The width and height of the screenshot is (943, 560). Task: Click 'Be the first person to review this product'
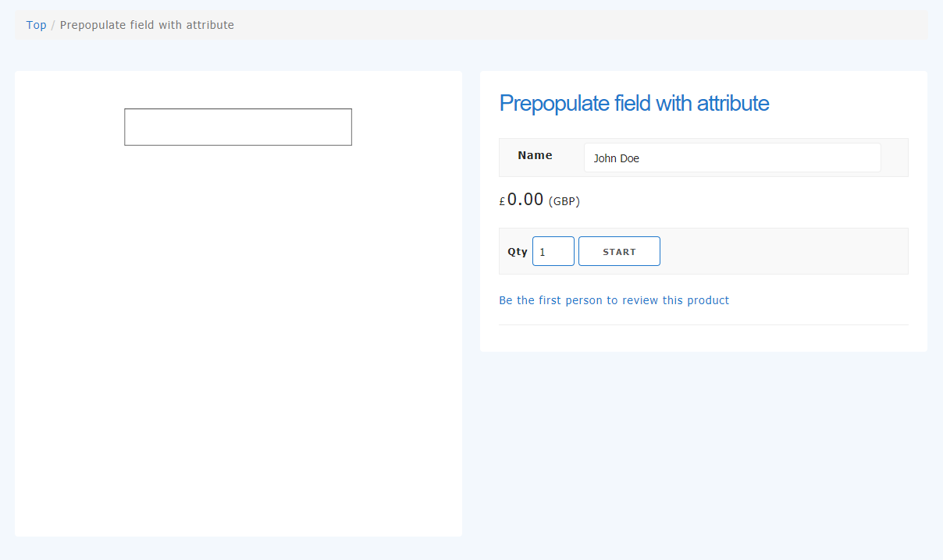[x=614, y=299]
